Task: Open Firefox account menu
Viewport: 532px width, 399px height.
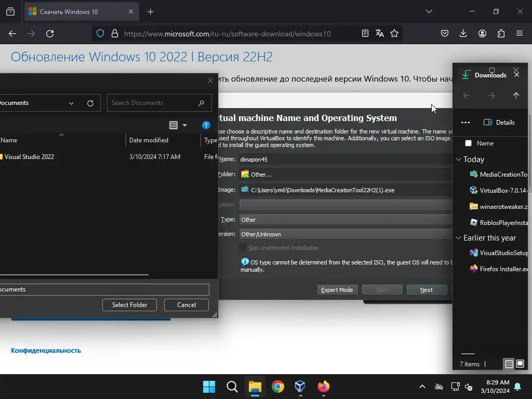Action: coord(482,33)
